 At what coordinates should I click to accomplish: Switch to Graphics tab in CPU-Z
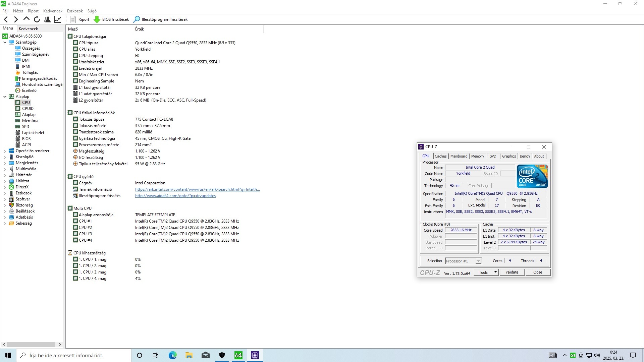click(x=509, y=156)
